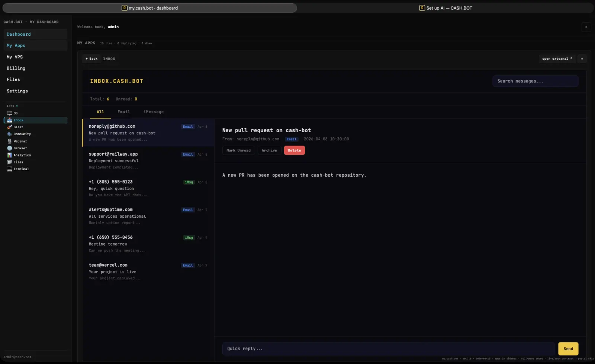Open the Blast rocket icon in sidebar

point(10,127)
